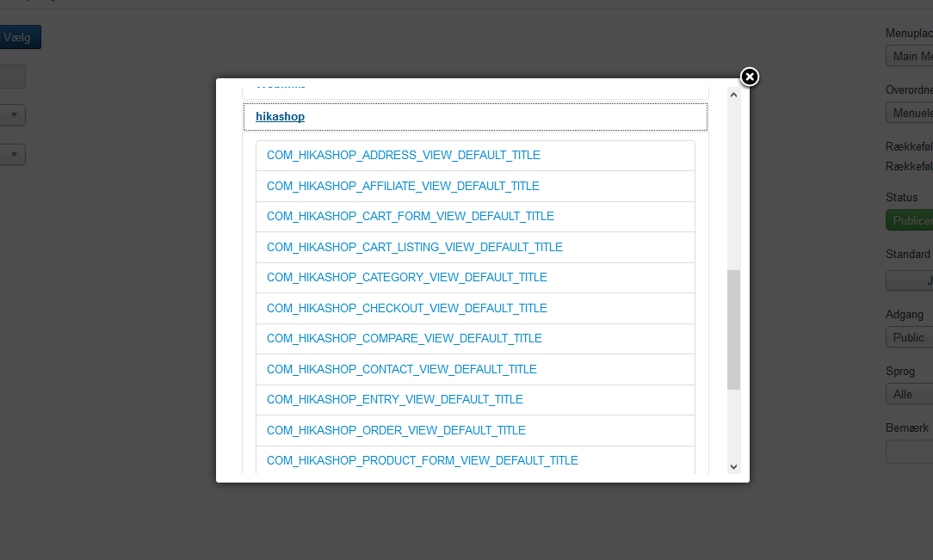Click the Bemærk input field

click(x=909, y=452)
